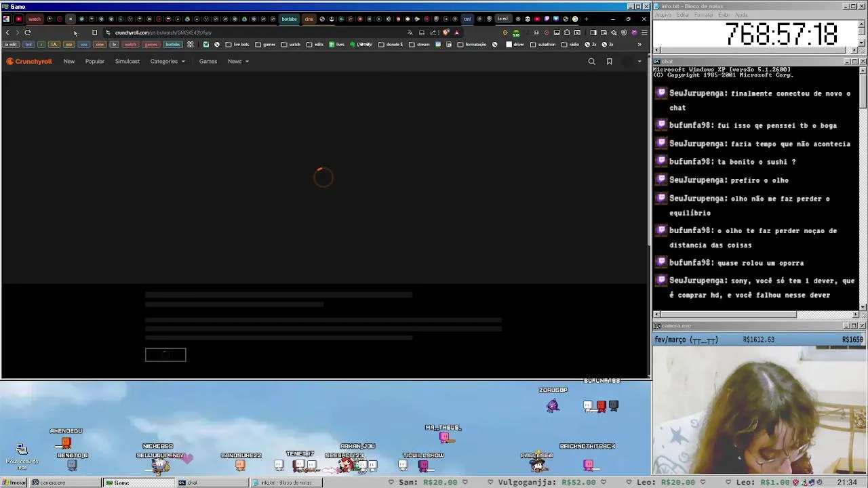The height and width of the screenshot is (488, 868).
Task: Open the Brave Rewards triangle icon
Action: click(456, 33)
